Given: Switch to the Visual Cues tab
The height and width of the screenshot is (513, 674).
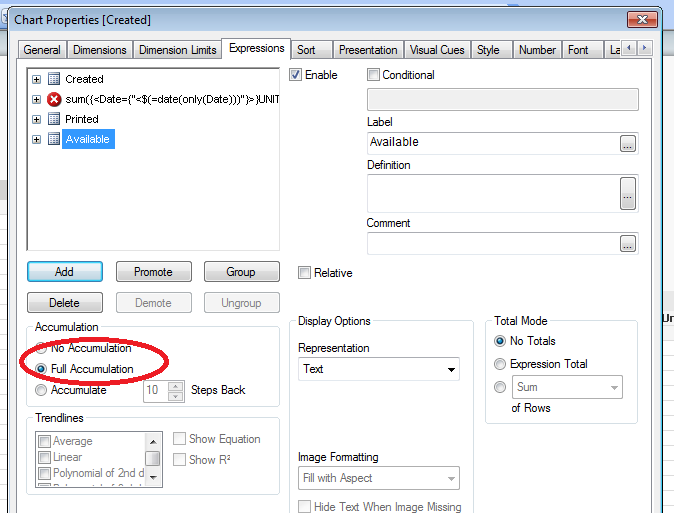Looking at the screenshot, I should (x=437, y=50).
